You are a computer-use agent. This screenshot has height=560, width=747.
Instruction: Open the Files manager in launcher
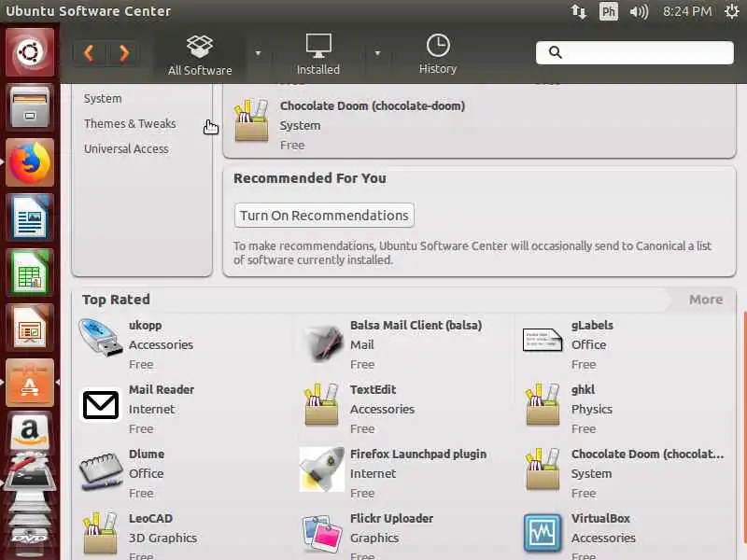[x=30, y=106]
